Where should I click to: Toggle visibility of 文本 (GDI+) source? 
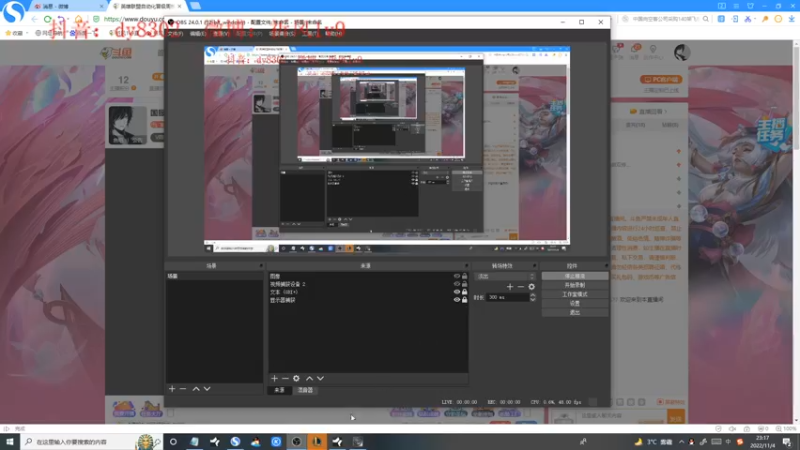[x=457, y=292]
